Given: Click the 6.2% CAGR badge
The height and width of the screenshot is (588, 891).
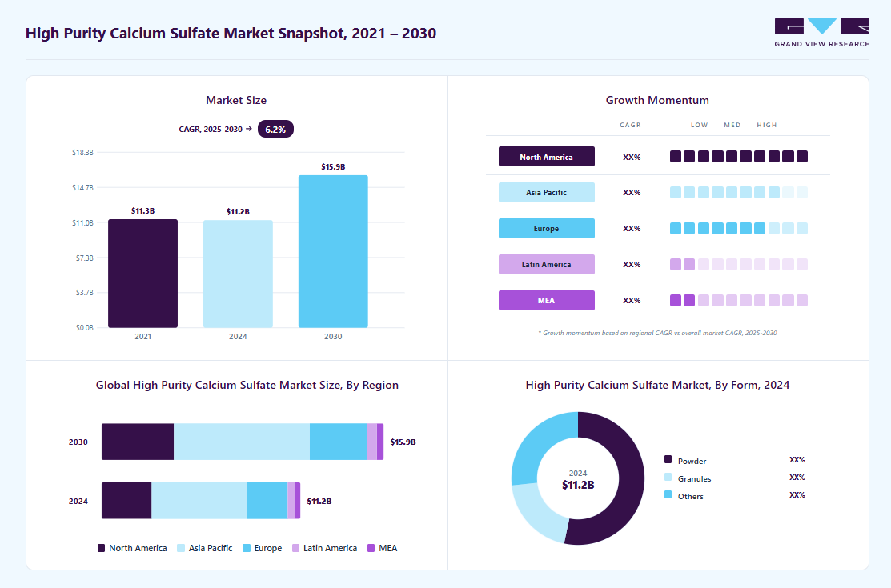Looking at the screenshot, I should pos(275,129).
